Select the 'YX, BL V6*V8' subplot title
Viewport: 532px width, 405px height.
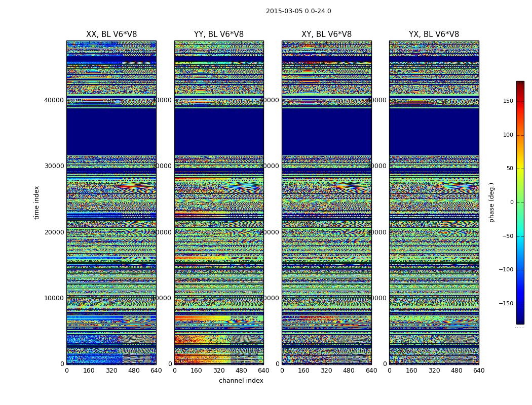coord(434,34)
